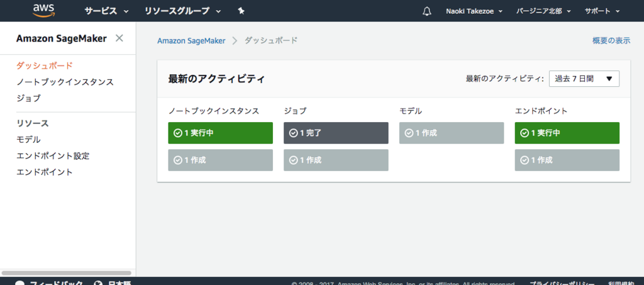Screen dimensions: 644x285
Task: Click the 最新のアクティビティ panel heading
Action: 216,79
